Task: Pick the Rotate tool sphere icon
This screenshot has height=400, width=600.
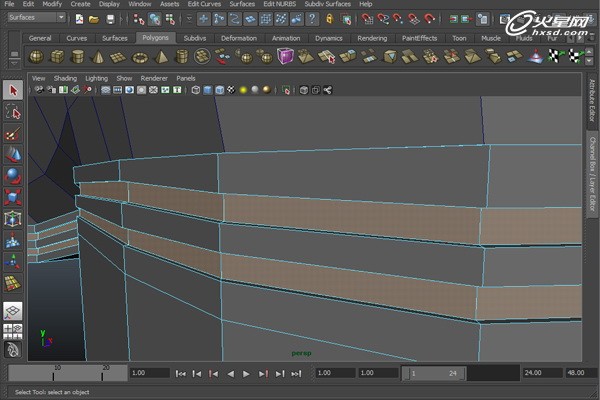Action: [12, 175]
